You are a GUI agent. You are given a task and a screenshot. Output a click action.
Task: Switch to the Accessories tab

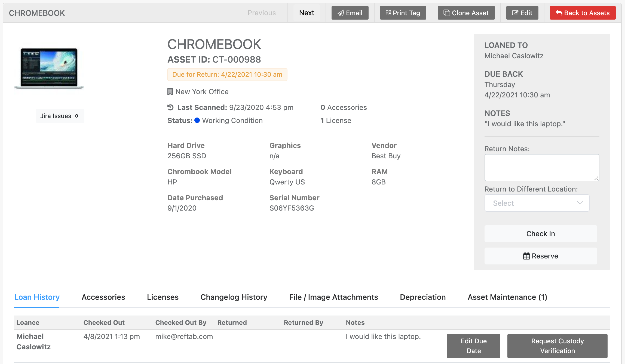[x=103, y=297]
